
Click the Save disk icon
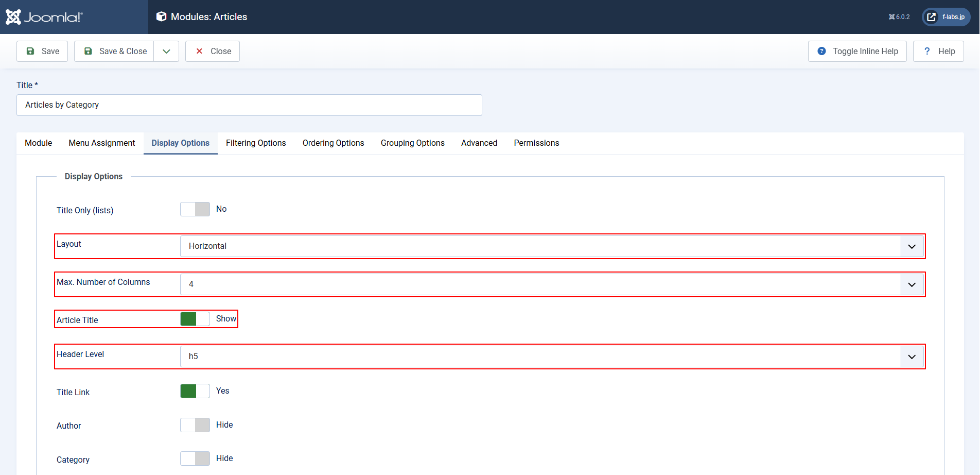pos(30,51)
